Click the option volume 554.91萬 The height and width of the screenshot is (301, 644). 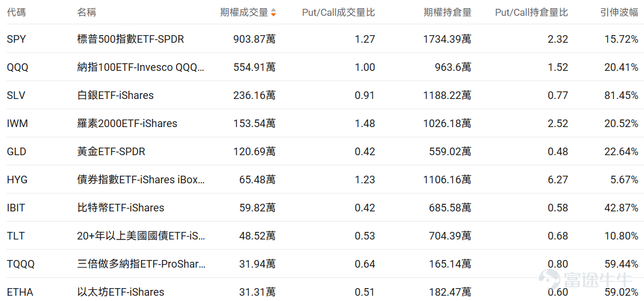click(x=254, y=67)
